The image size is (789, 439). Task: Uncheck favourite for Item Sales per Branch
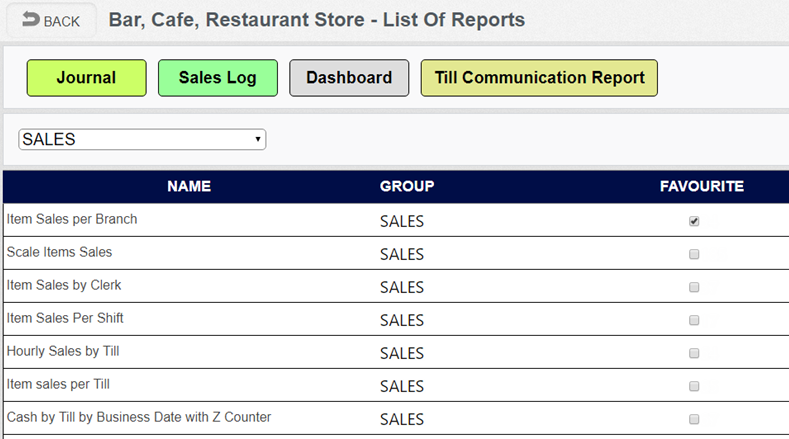[x=694, y=221]
